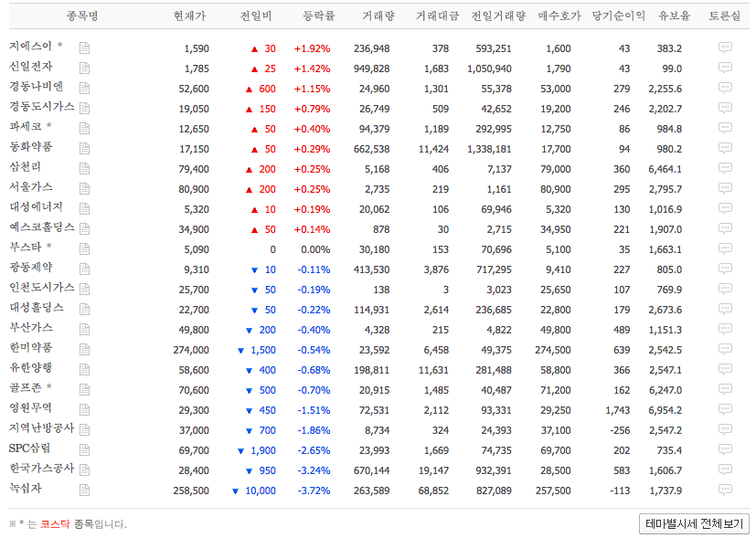Open the 삼천리 stock link
The width and height of the screenshot is (756, 538).
tap(25, 166)
